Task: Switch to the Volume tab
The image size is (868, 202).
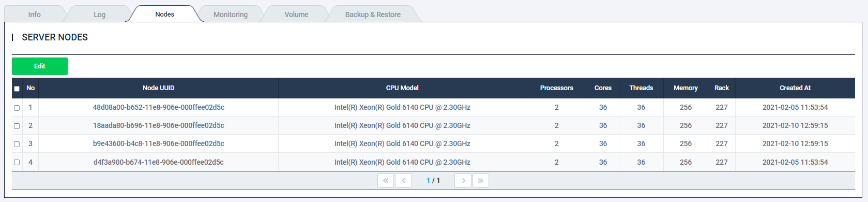Action: click(x=296, y=15)
